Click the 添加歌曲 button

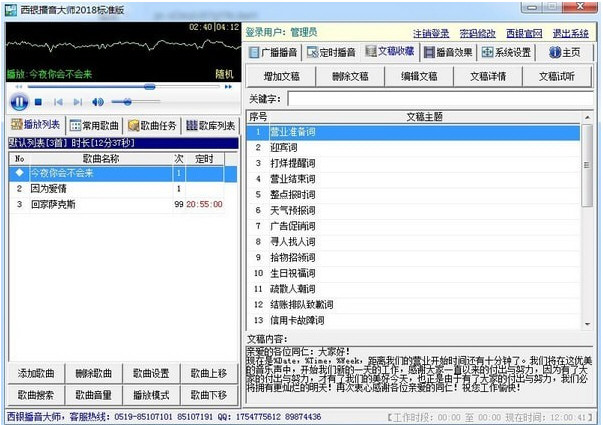tap(36, 373)
